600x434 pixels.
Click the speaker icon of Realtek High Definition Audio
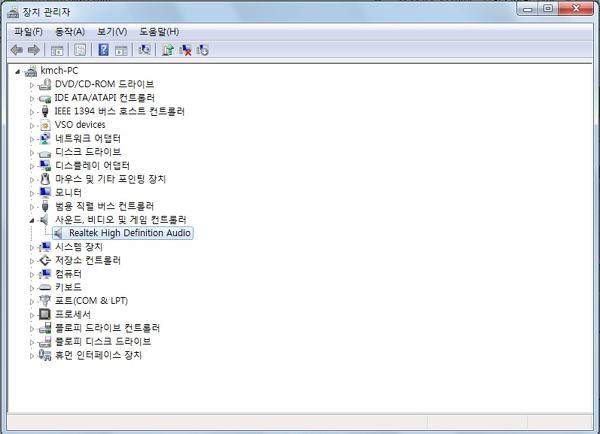coord(58,233)
